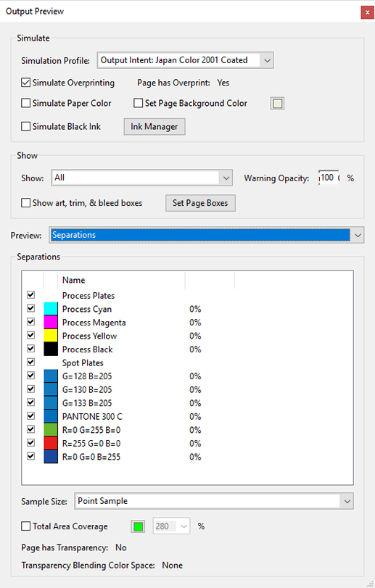Click the G=133 B=205 color swatch
The height and width of the screenshot is (588, 375).
click(51, 403)
